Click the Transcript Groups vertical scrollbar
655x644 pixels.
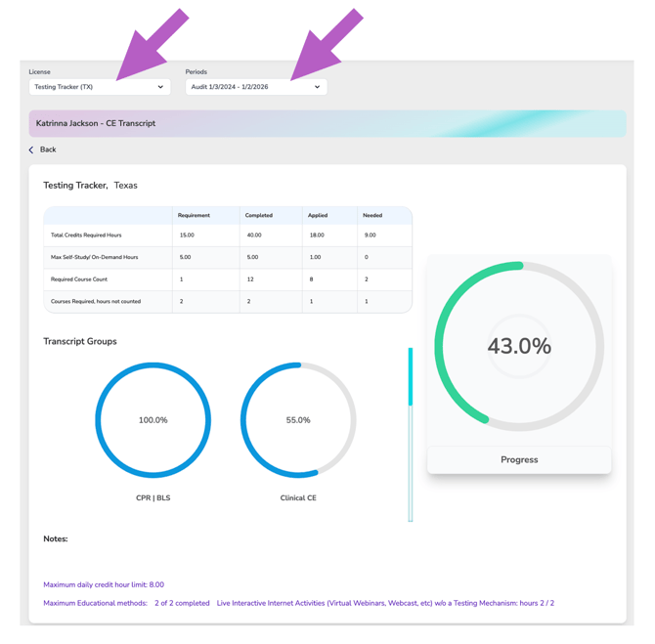tap(411, 434)
